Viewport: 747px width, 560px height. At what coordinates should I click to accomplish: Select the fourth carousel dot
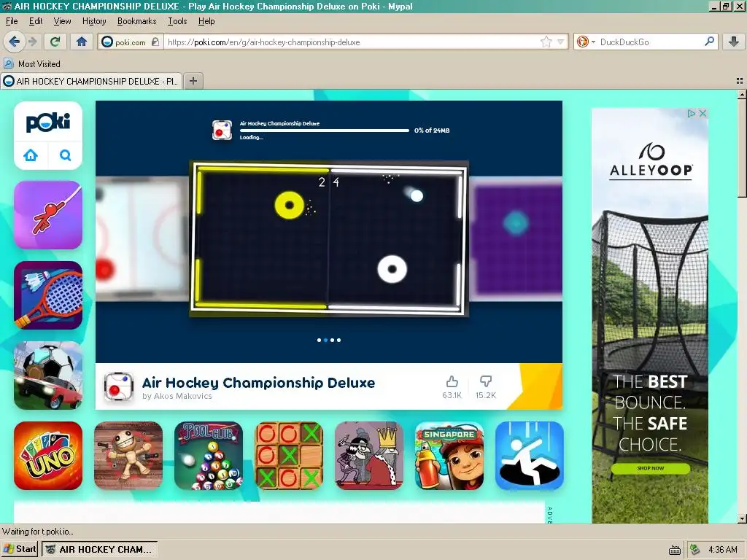click(x=338, y=340)
